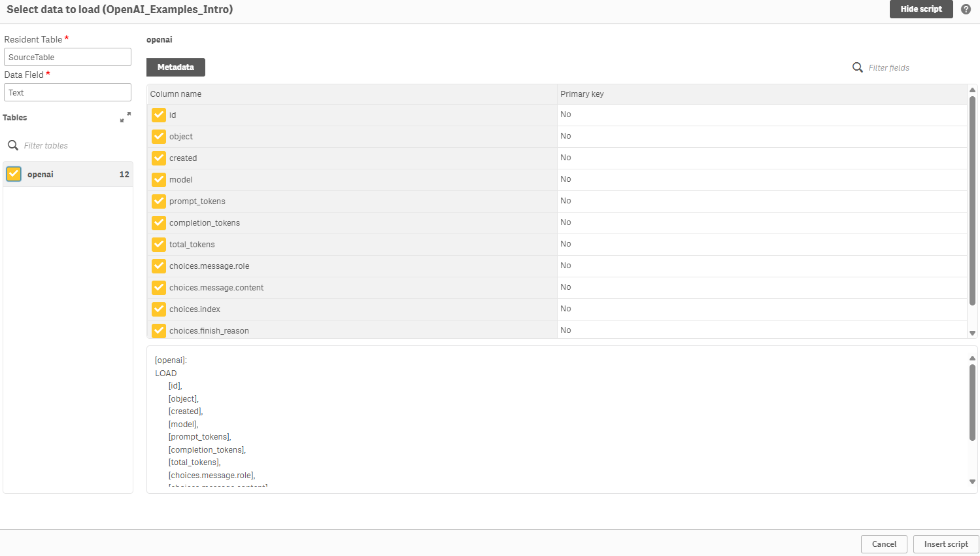Click the Hide script button
This screenshot has width=980, height=556.
pos(921,9)
